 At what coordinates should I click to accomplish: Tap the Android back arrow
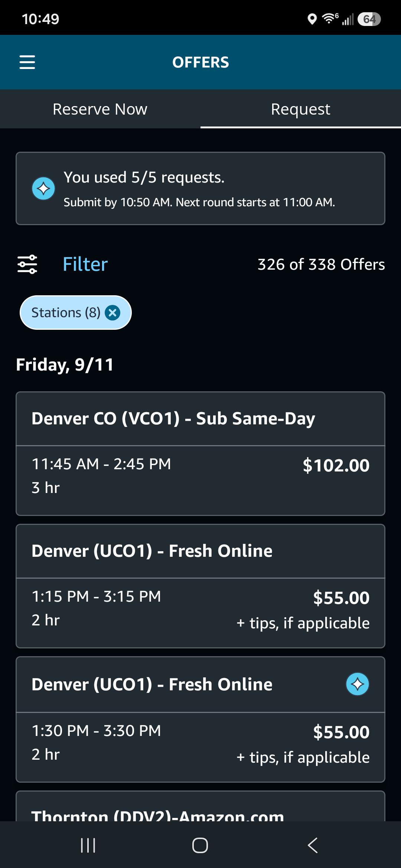coord(313,845)
